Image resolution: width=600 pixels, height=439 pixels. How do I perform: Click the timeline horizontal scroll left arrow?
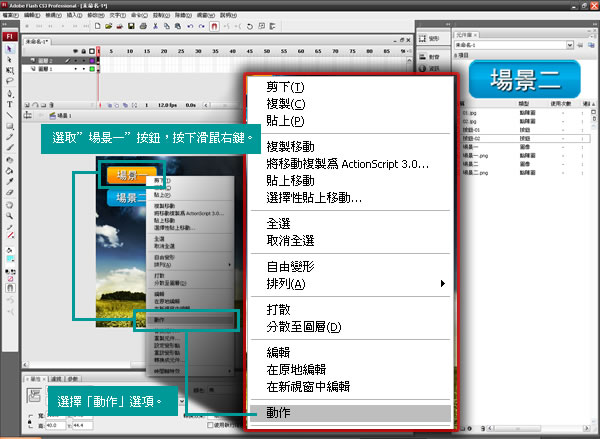tap(206, 105)
